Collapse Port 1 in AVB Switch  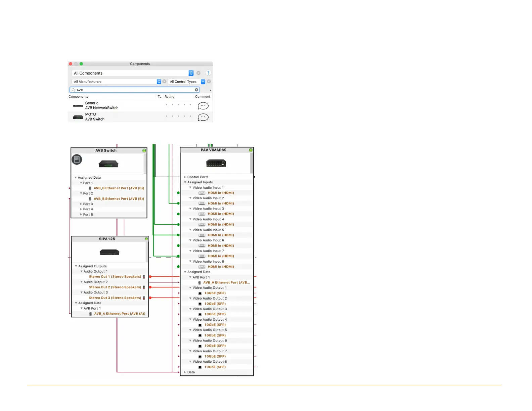[81, 183]
